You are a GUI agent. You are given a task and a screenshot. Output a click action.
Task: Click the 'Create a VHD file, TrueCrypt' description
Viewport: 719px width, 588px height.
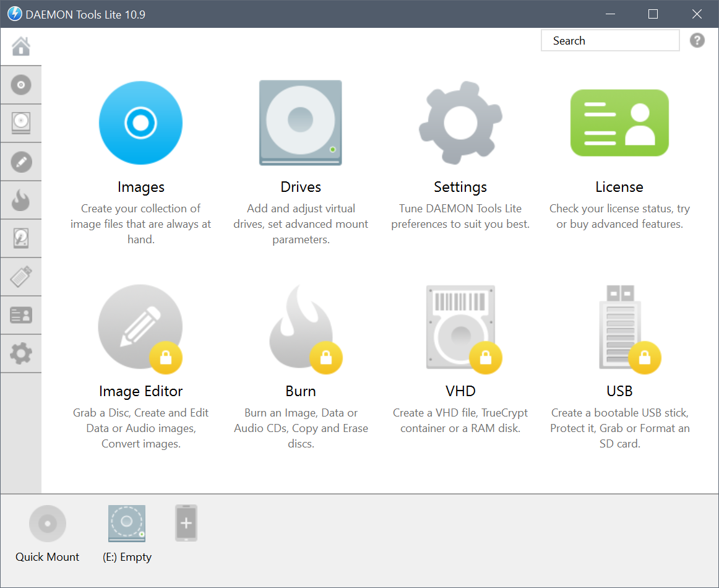tap(460, 420)
